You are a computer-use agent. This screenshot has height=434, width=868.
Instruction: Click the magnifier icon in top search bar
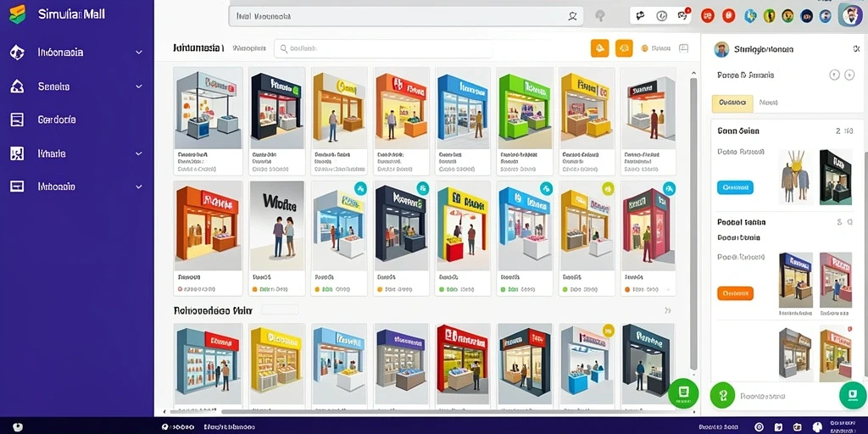point(572,16)
